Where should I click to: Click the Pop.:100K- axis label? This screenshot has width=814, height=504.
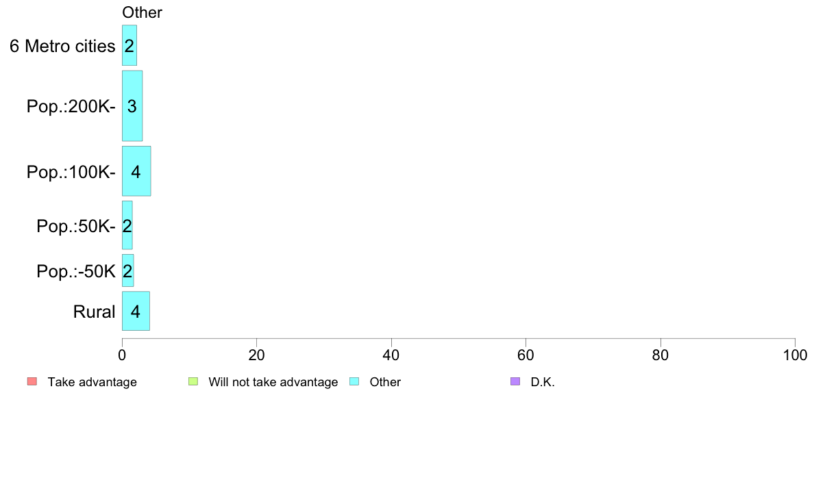(x=71, y=172)
